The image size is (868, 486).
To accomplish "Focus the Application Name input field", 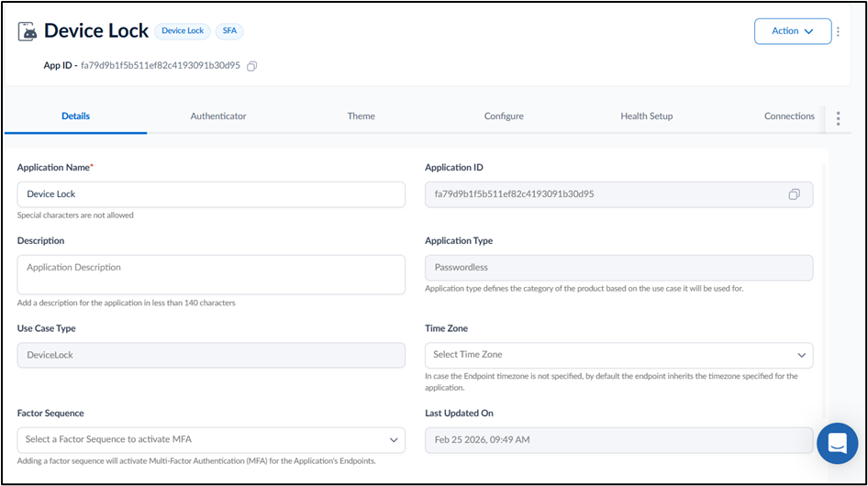I will click(211, 194).
